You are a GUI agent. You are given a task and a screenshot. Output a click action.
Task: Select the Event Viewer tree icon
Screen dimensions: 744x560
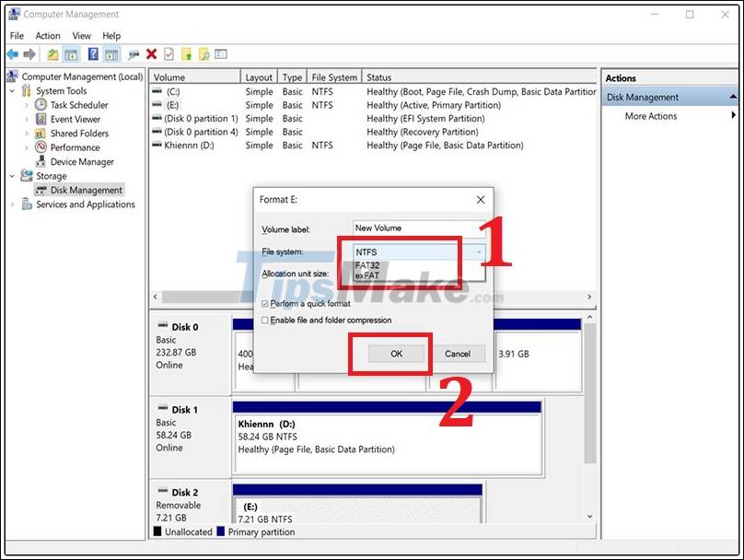click(x=41, y=119)
